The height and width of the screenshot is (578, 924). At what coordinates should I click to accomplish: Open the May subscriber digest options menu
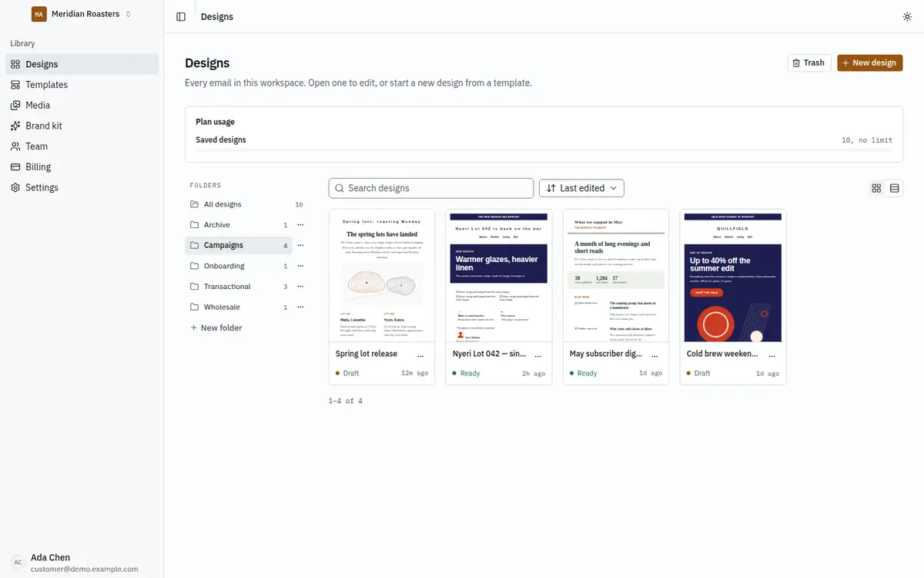pos(654,356)
